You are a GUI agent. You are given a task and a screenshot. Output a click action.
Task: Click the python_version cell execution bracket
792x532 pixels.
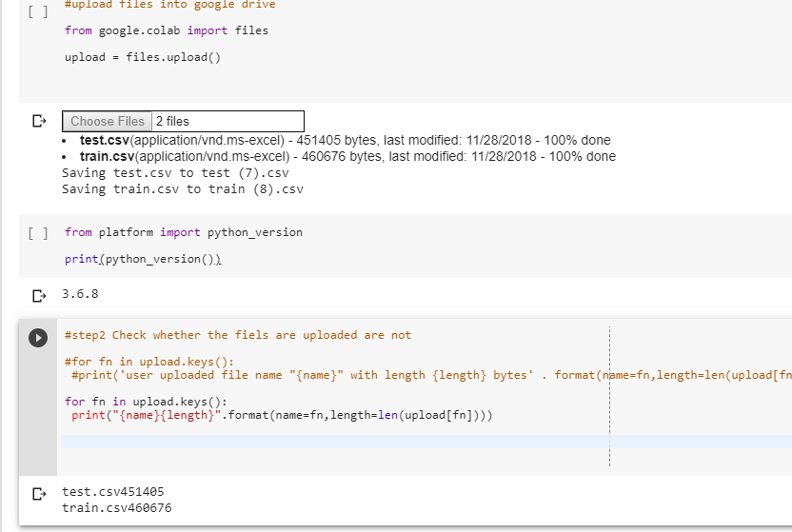(x=38, y=232)
